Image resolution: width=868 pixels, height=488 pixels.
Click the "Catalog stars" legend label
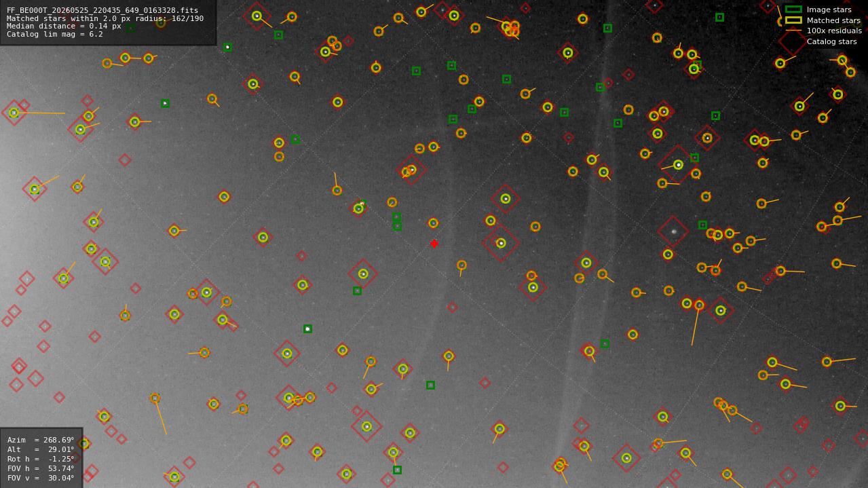(x=831, y=41)
